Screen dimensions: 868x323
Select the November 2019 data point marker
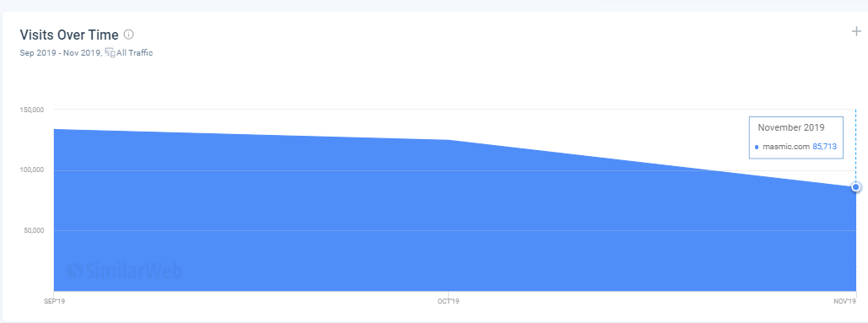856,187
